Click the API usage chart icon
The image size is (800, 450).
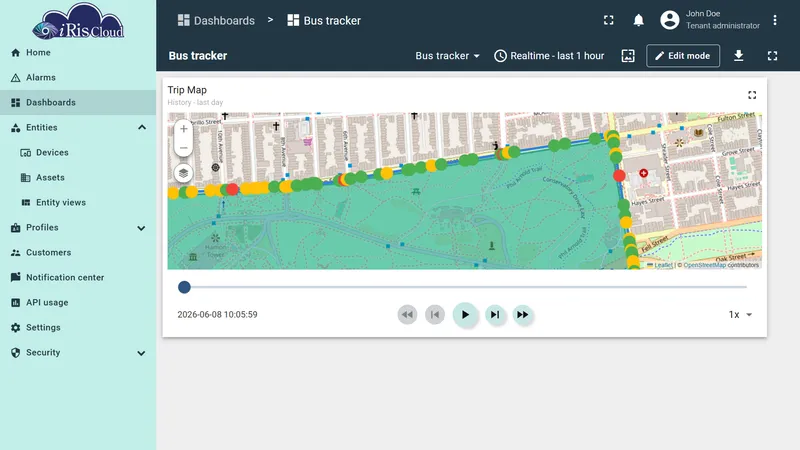16,303
